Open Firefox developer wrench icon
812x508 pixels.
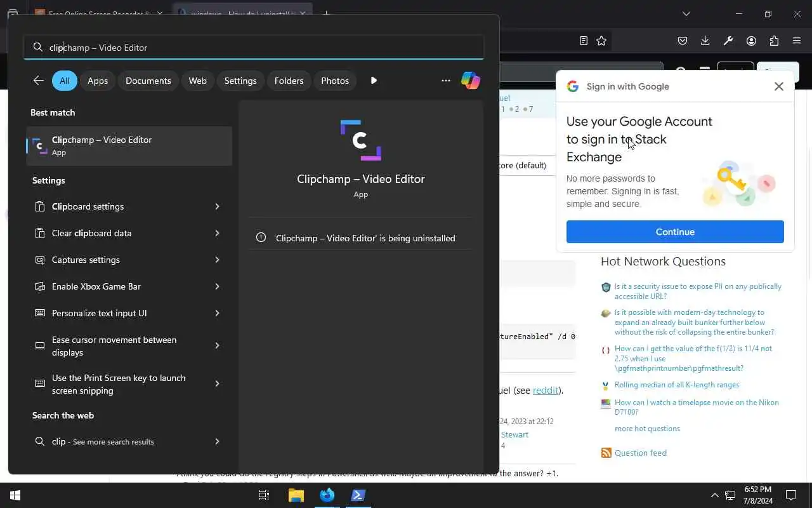728,41
